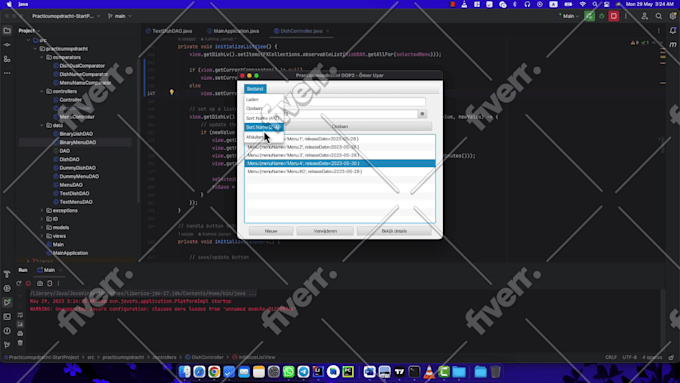Open the Commit tool window icon
This screenshot has height=383, width=680.
pyautogui.click(x=7, y=45)
